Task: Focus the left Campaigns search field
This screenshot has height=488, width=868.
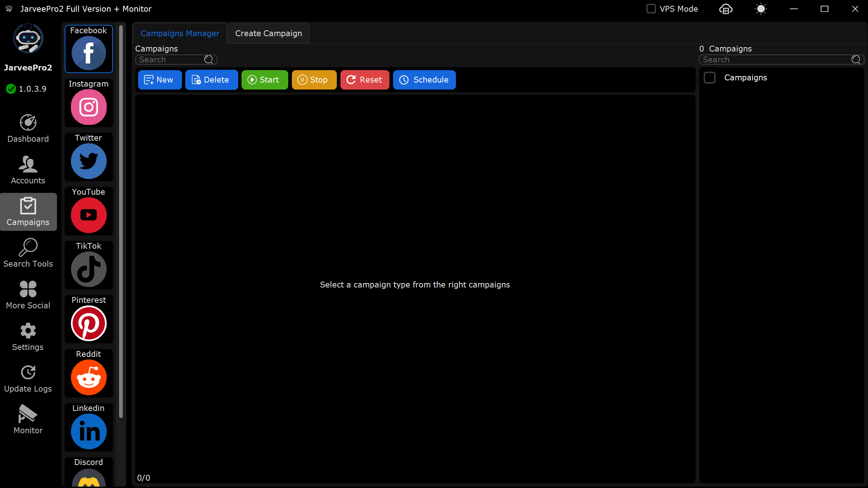Action: pos(176,60)
